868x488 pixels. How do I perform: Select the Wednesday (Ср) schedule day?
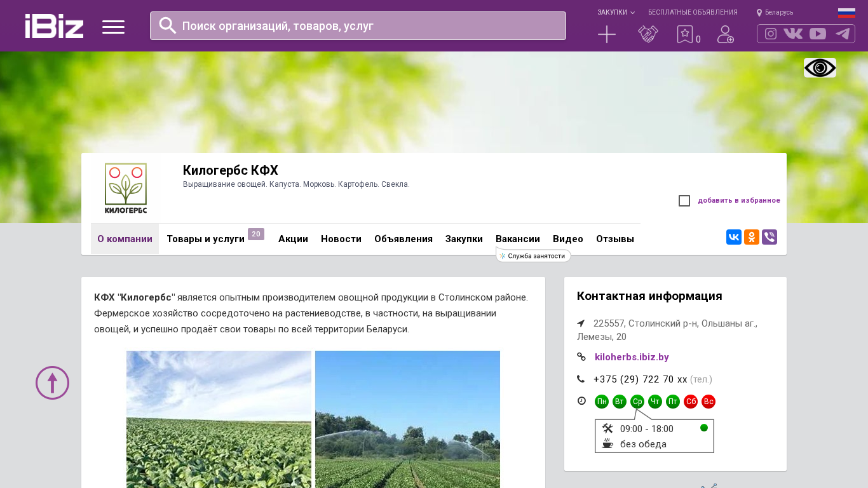click(x=637, y=402)
